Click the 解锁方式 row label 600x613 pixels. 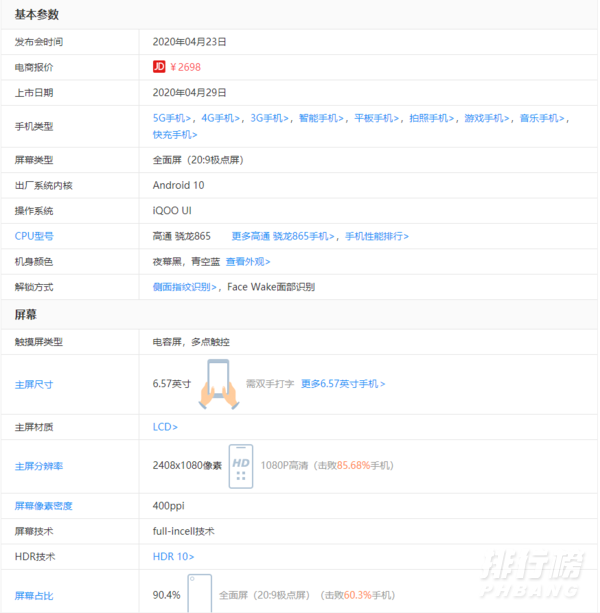coord(34,287)
